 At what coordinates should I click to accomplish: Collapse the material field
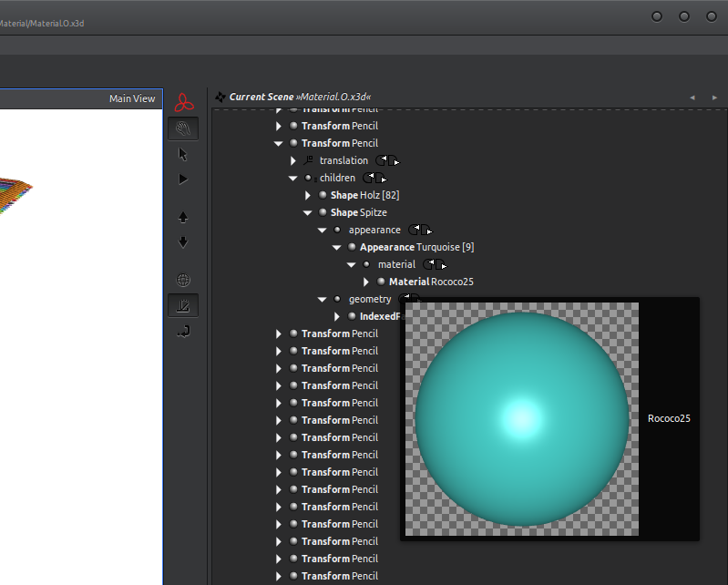pos(352,264)
